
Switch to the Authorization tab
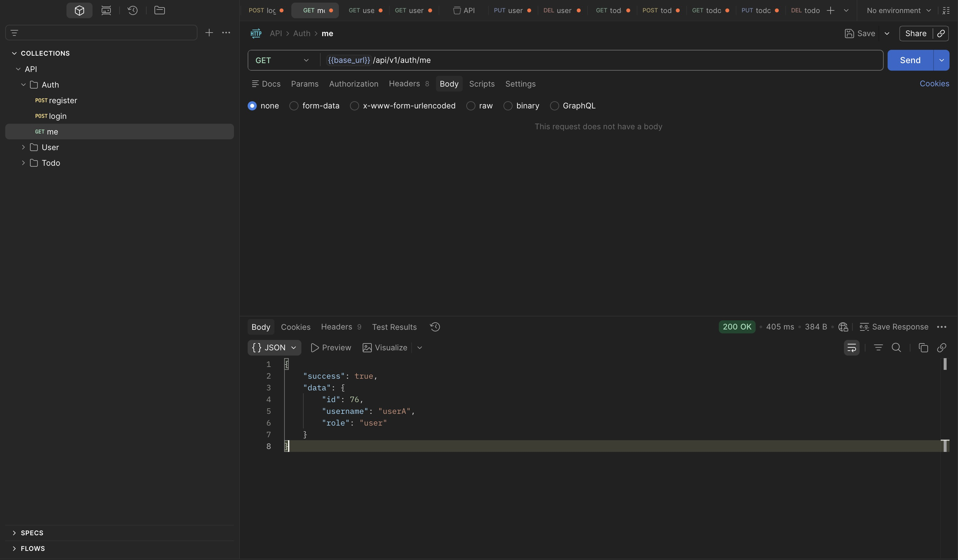354,84
